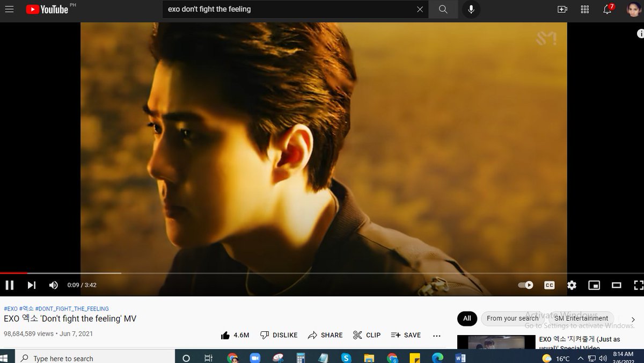Image resolution: width=644 pixels, height=363 pixels.
Task: Skip to the next video
Action: click(x=32, y=285)
